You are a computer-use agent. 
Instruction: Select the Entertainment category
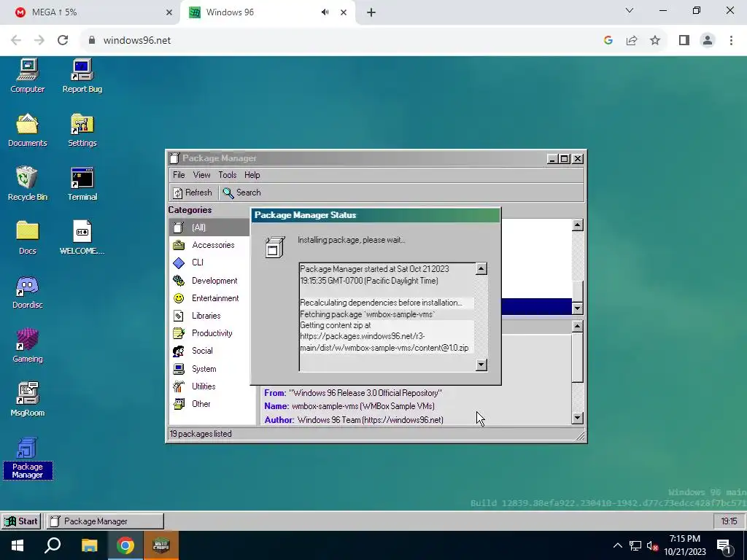pyautogui.click(x=209, y=298)
